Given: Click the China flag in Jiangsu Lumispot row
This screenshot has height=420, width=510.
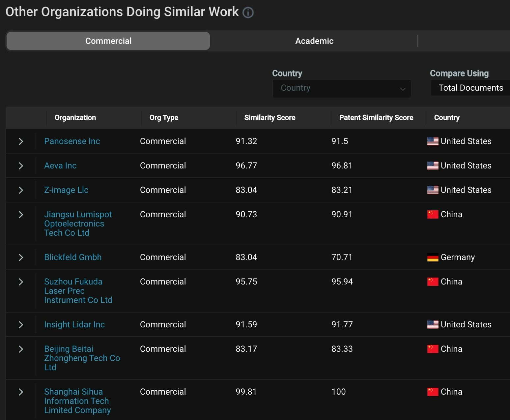Looking at the screenshot, I should point(433,214).
